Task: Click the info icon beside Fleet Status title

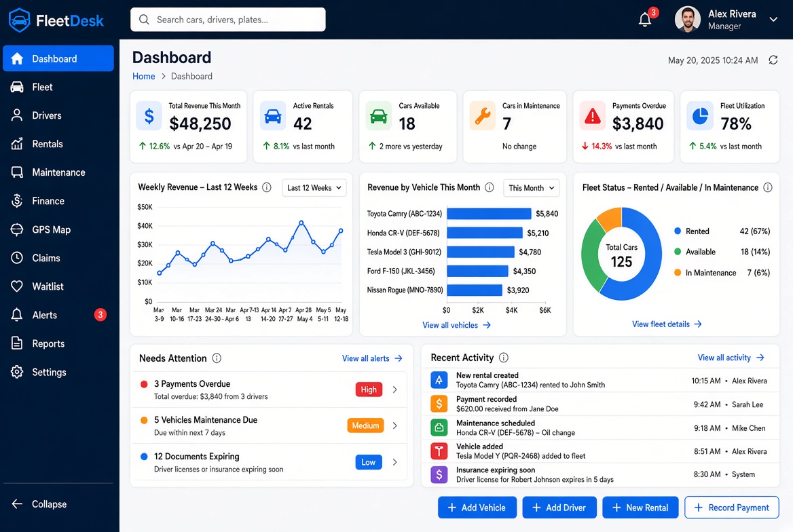Action: [768, 187]
